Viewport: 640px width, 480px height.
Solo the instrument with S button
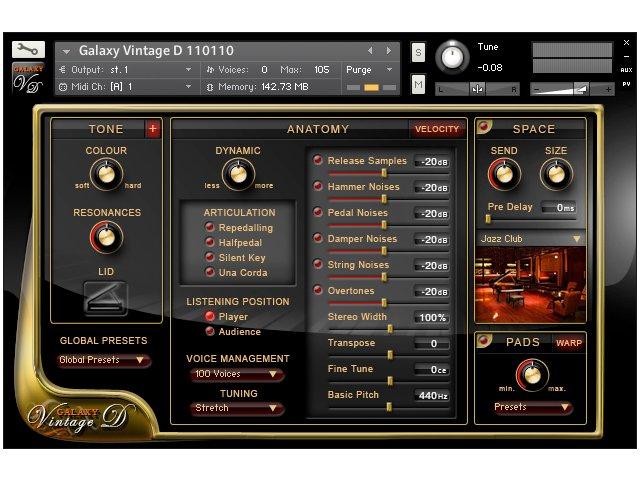click(x=418, y=53)
